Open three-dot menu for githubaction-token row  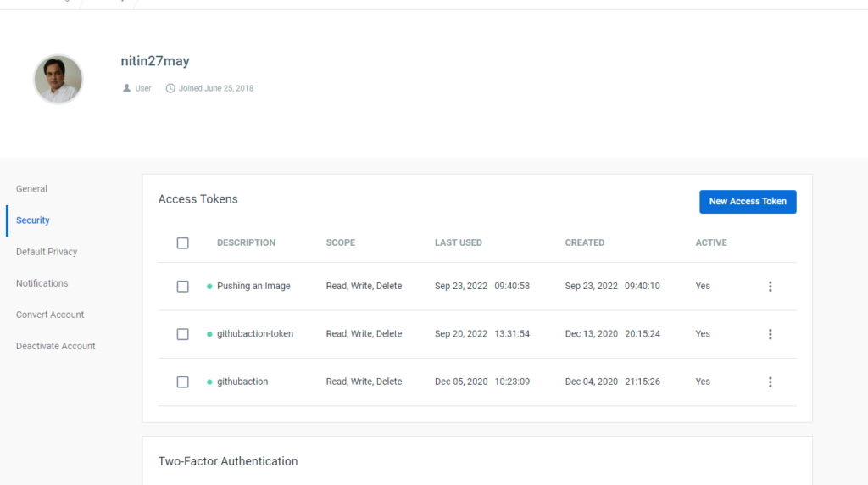pyautogui.click(x=770, y=334)
